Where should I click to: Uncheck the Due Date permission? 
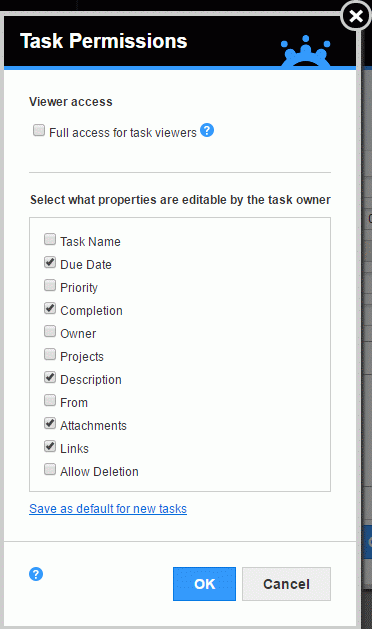tap(50, 262)
